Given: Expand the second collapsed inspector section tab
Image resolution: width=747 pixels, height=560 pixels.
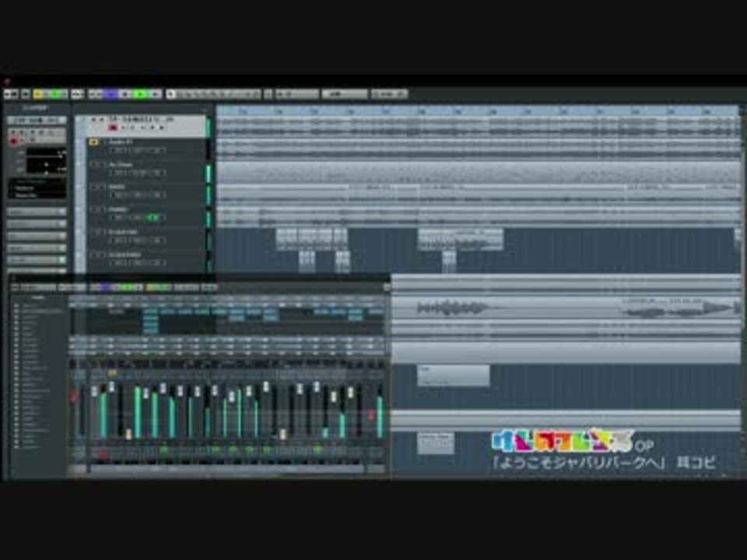Looking at the screenshot, I should [37, 223].
